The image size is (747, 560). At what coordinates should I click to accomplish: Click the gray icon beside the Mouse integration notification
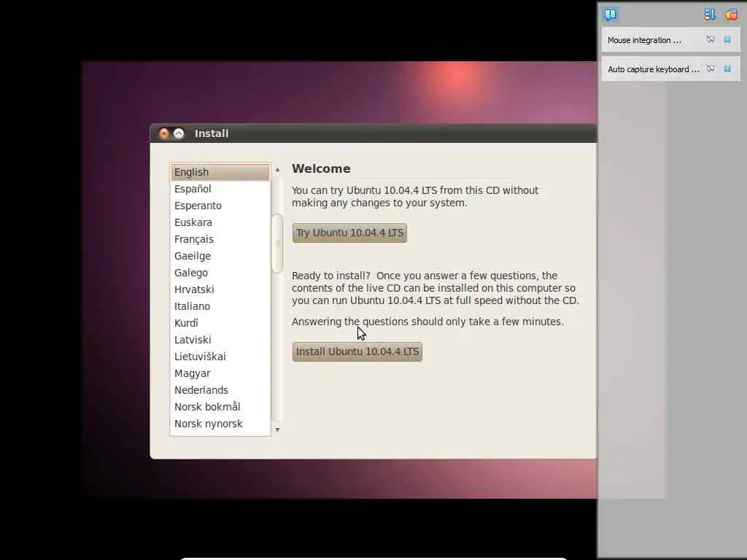coord(711,39)
